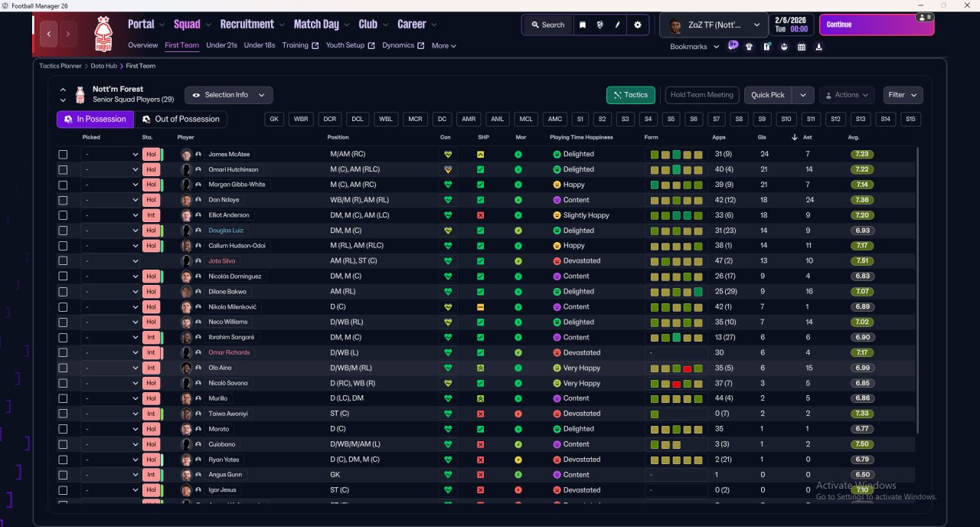Screen dimensions: 980x527
Task: Click the Nottingham Forest club crest logo
Action: click(x=103, y=34)
